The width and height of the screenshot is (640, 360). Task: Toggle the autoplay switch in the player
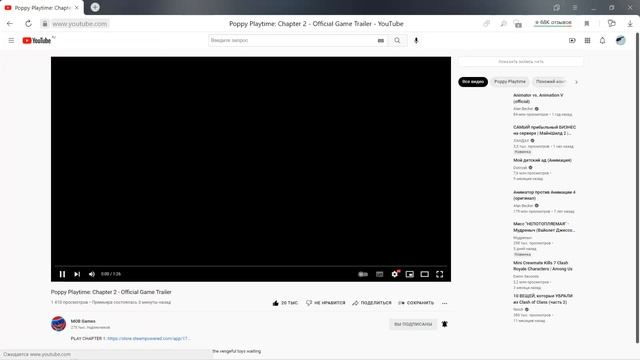pos(363,274)
